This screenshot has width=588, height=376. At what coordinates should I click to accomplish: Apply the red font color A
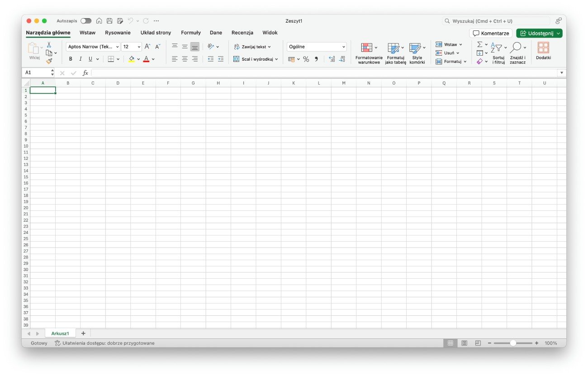[x=146, y=59]
